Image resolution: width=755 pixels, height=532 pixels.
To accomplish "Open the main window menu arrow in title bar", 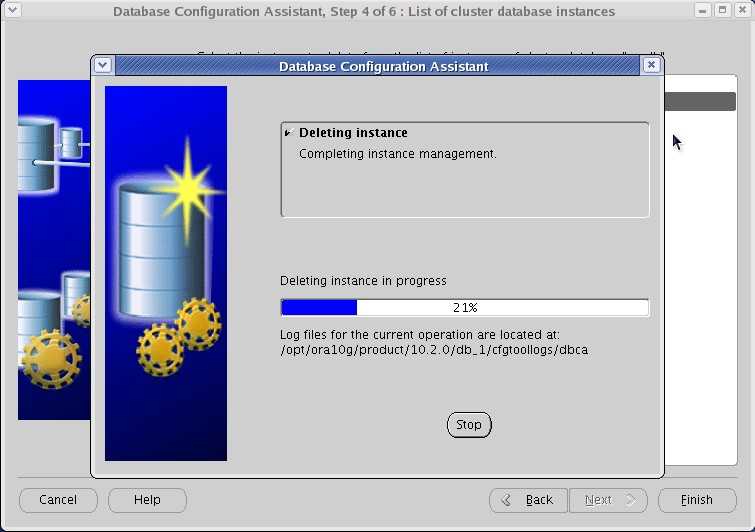I will click(13, 10).
